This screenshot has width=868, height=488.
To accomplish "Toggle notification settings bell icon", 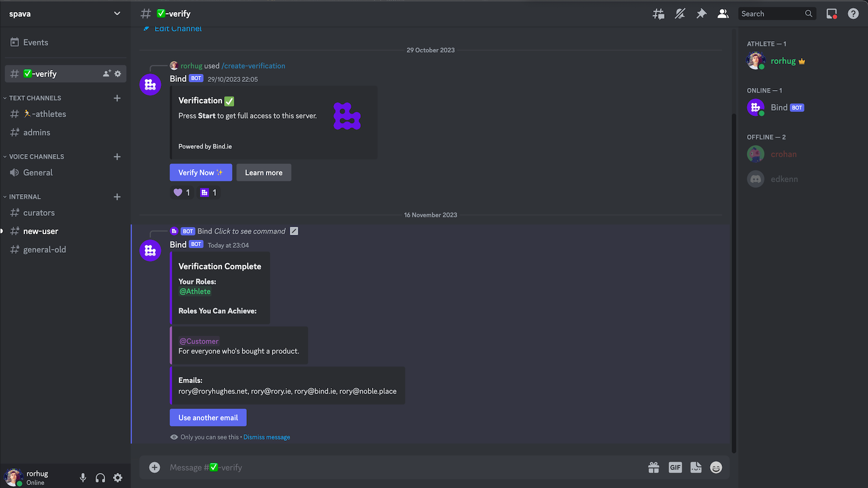I will pyautogui.click(x=680, y=14).
